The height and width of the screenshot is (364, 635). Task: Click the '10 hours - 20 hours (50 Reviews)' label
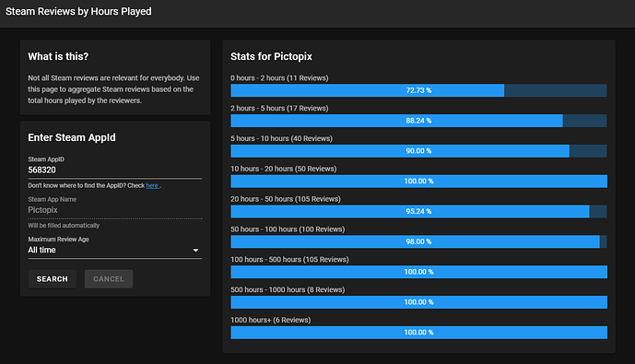point(284,169)
